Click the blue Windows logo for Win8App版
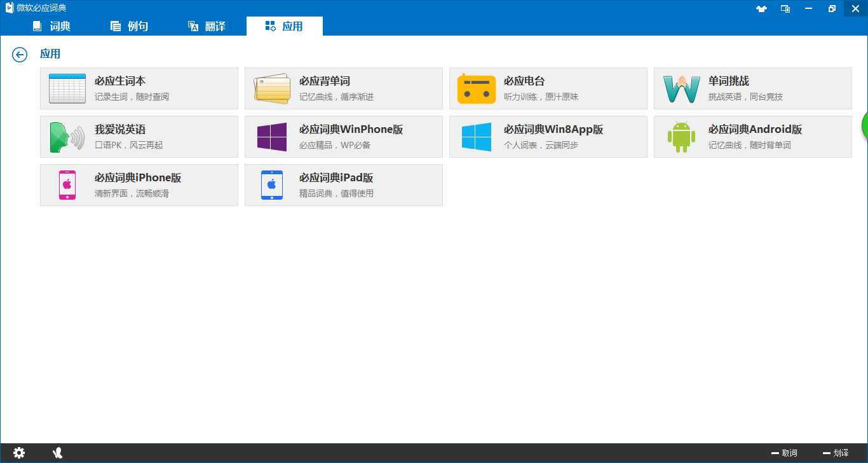The width and height of the screenshot is (868, 463). coord(477,137)
